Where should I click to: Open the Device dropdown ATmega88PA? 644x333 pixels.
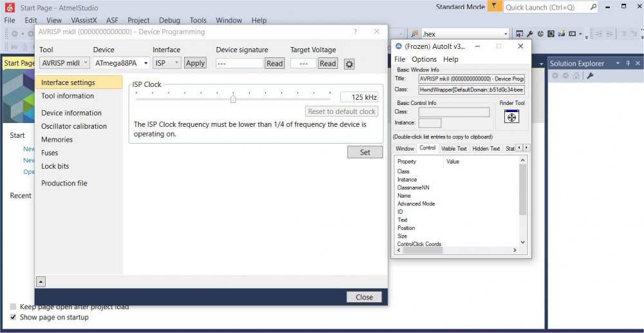point(121,63)
